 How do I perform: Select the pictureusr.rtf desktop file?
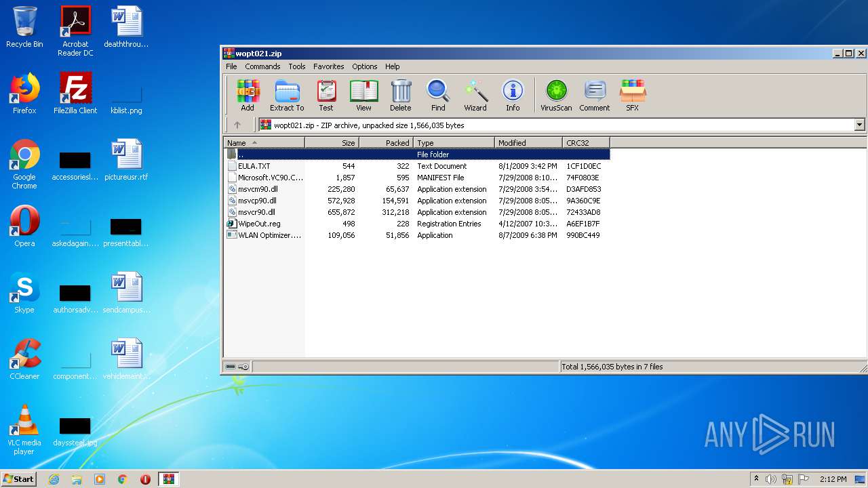pyautogui.click(x=126, y=160)
